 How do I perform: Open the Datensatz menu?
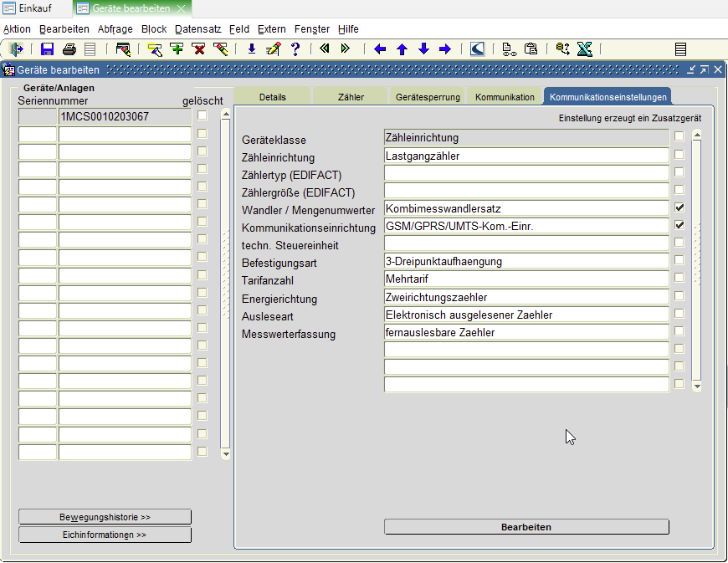pyautogui.click(x=198, y=28)
